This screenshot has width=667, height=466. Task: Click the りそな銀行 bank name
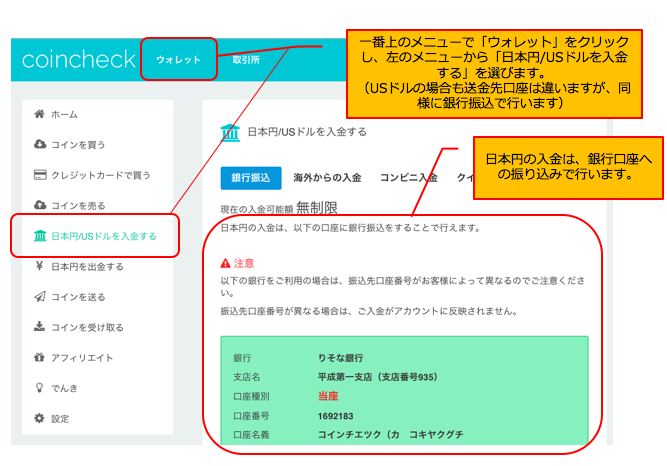click(x=340, y=358)
